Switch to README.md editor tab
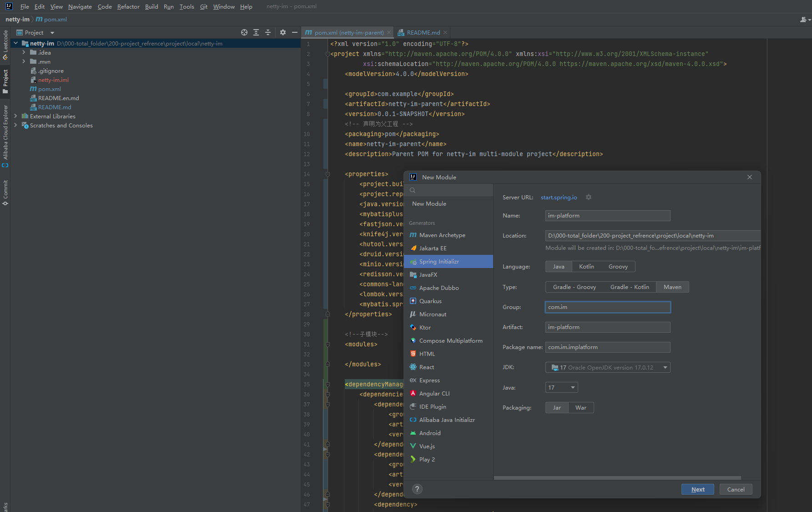This screenshot has width=812, height=512. [x=423, y=32]
